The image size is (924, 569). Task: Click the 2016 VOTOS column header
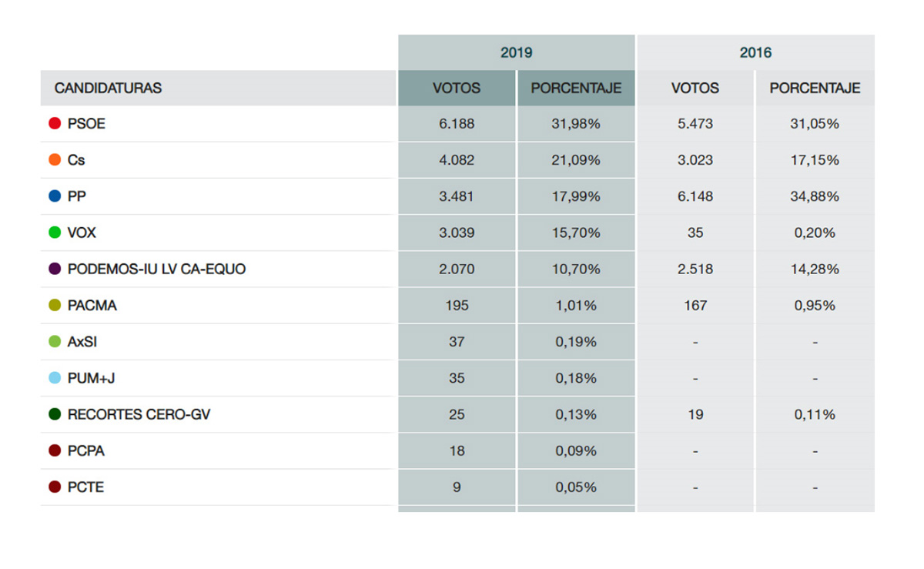pos(695,88)
